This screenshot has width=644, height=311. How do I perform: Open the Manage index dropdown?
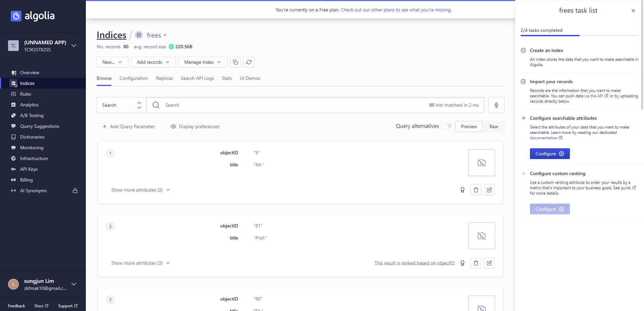[x=203, y=62]
